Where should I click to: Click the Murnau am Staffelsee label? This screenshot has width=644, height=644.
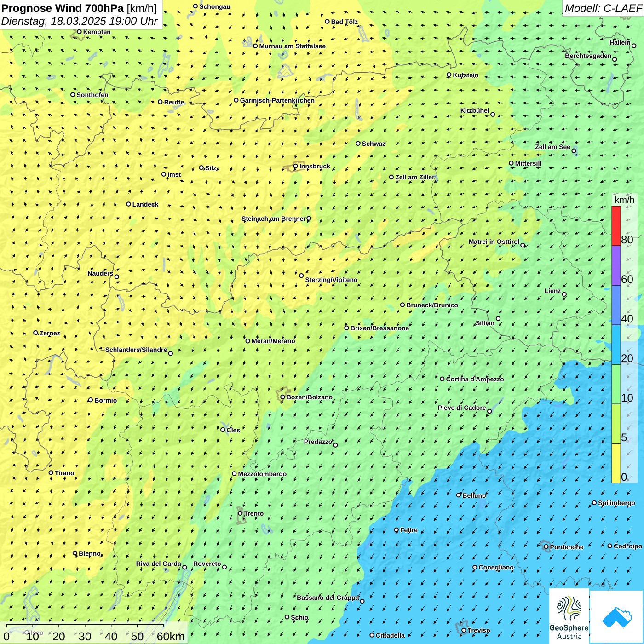tap(292, 46)
